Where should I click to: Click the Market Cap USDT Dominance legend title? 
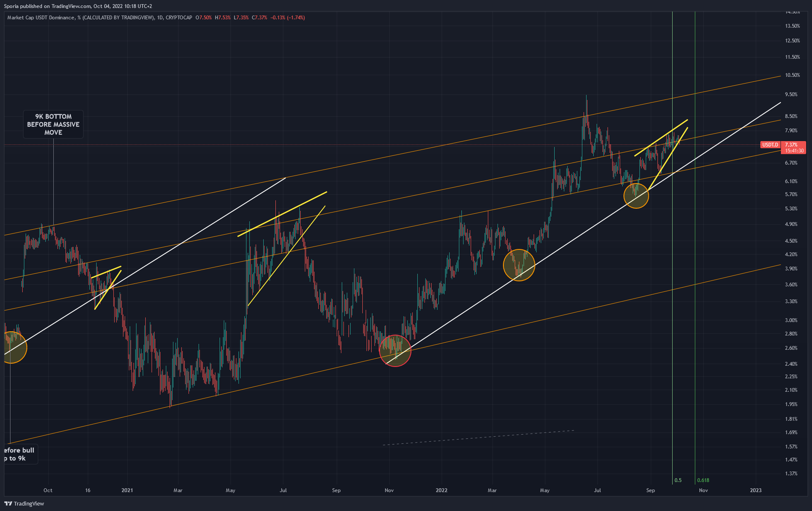click(x=100, y=18)
